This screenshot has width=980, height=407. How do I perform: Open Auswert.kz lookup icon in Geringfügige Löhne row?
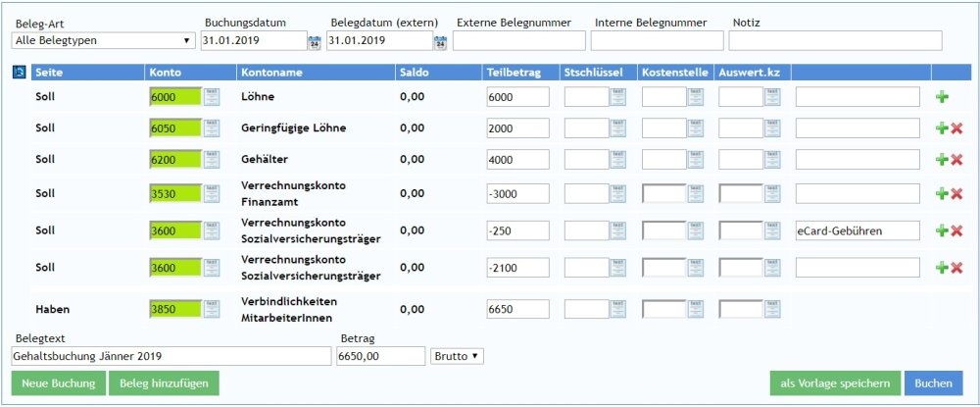tap(772, 127)
